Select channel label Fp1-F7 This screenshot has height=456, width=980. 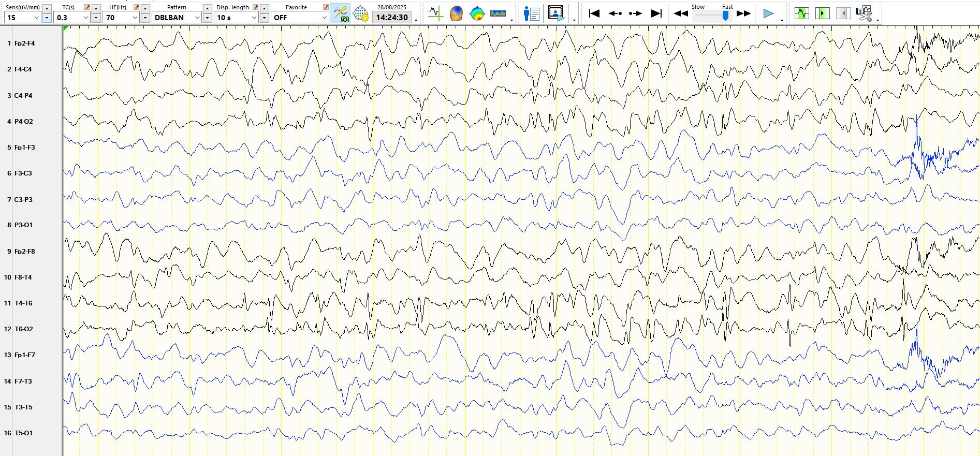tap(24, 355)
